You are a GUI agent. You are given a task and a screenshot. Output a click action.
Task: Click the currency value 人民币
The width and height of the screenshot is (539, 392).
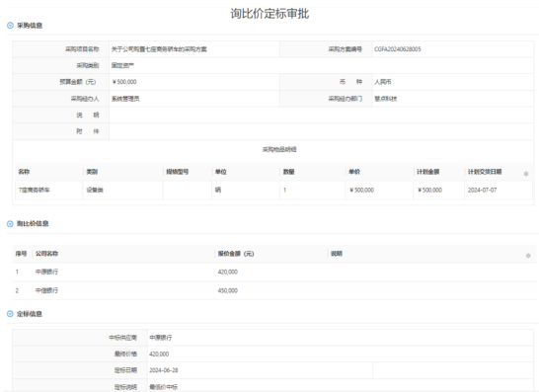coord(383,82)
